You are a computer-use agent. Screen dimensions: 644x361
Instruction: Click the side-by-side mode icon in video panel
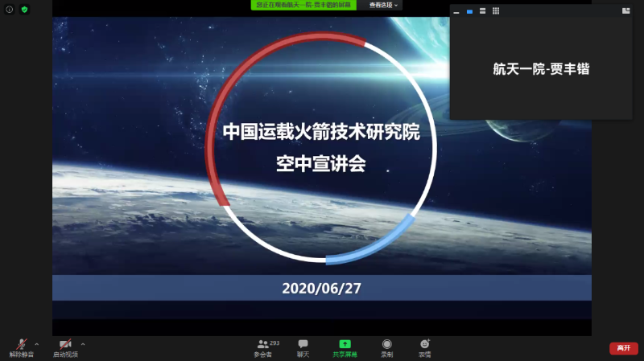click(x=626, y=11)
